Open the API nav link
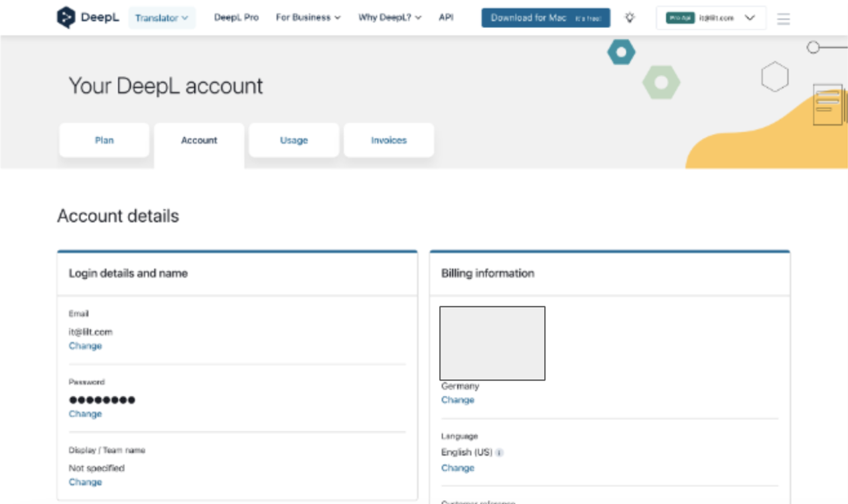Viewport: 848px width, 504px height. (446, 17)
